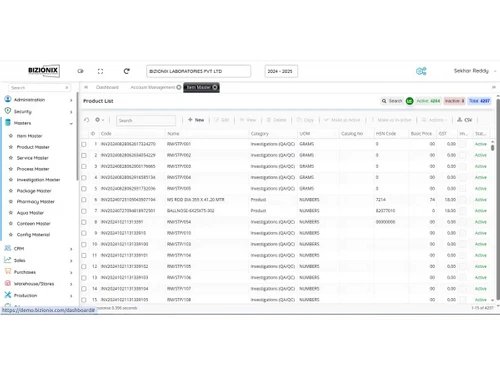The image size is (500, 375).
Task: Clear sidebar search with the x icon
Action: click(x=67, y=88)
